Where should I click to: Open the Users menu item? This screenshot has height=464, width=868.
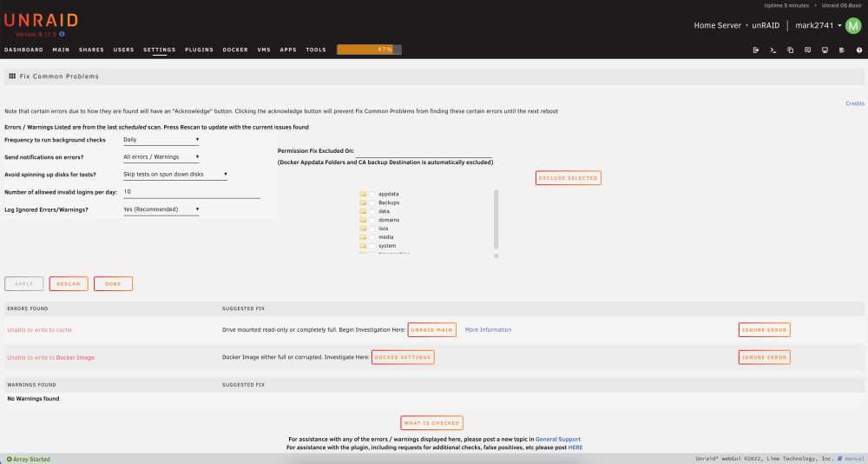pos(123,50)
